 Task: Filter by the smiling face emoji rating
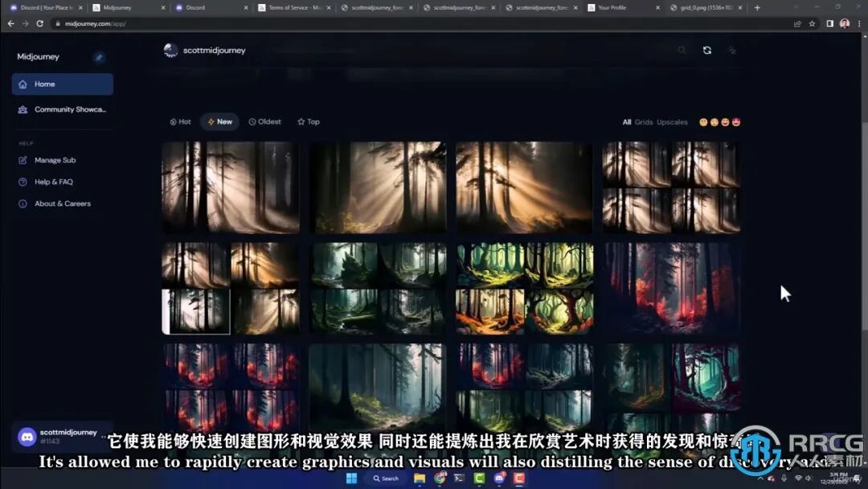pyautogui.click(x=725, y=122)
